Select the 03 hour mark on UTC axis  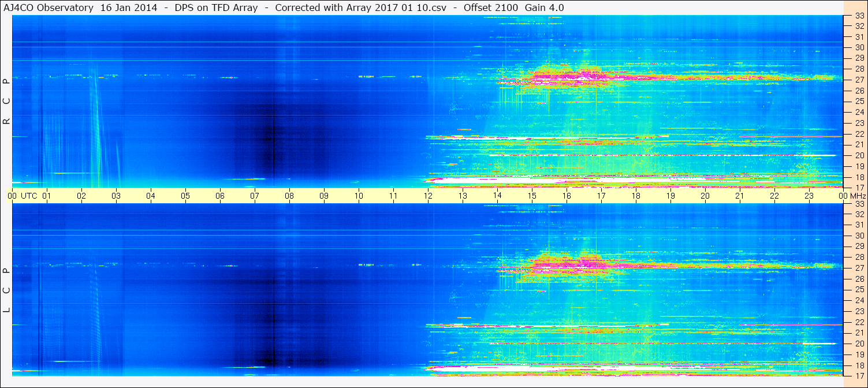pos(116,196)
